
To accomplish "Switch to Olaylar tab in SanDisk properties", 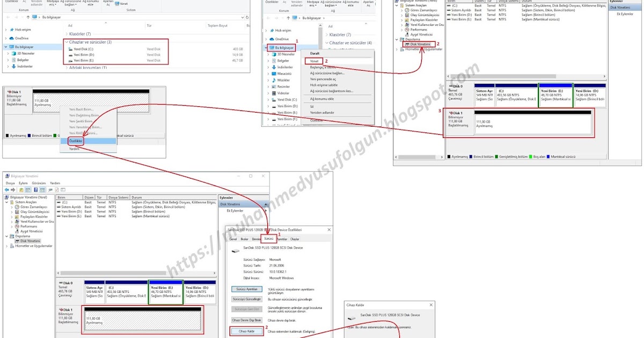I will pos(295,239).
